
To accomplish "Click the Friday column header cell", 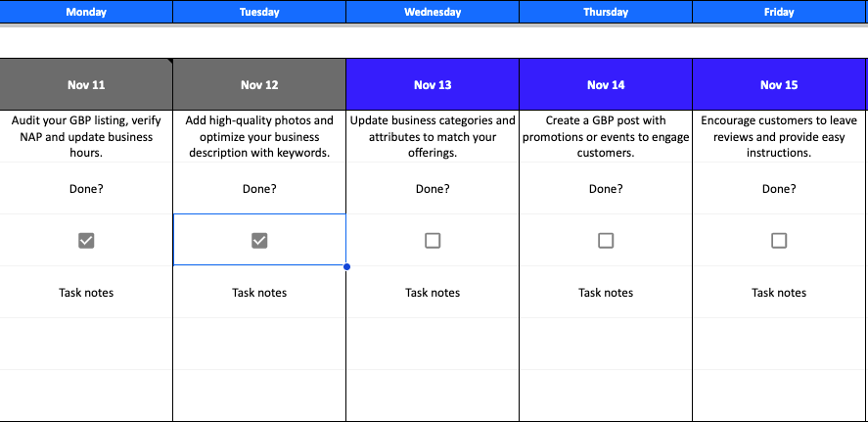I will click(x=779, y=12).
